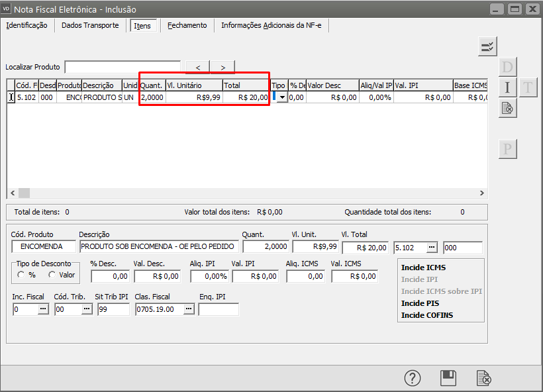Click the cancel document icon at bottom right
543x392 pixels.
[x=484, y=378]
